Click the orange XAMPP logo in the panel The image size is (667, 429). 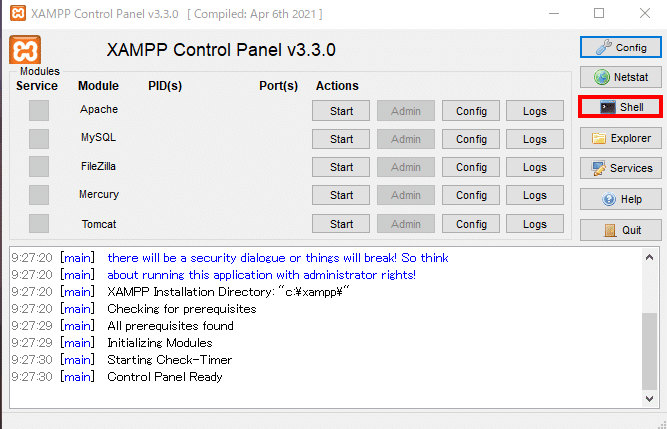click(x=25, y=50)
